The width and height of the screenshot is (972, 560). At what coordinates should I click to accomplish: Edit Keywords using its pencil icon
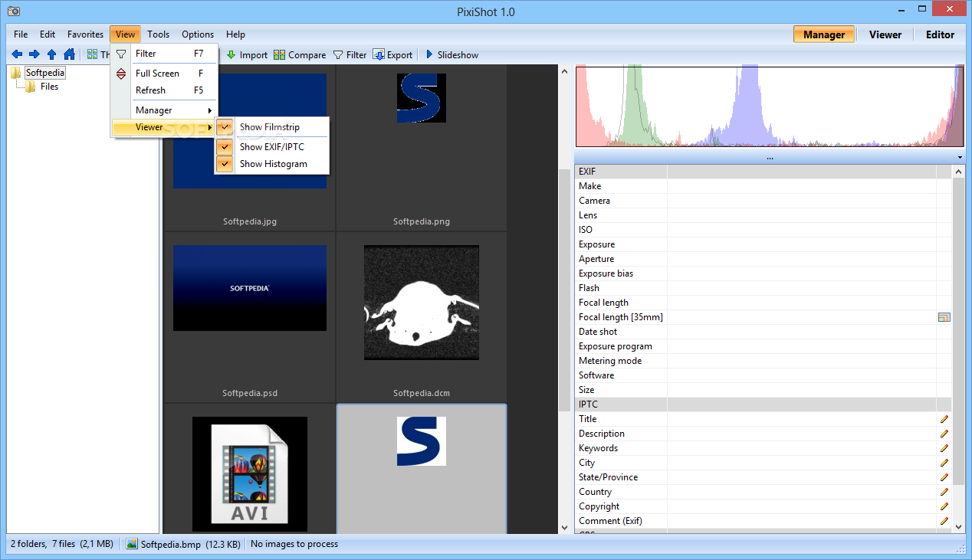944,448
